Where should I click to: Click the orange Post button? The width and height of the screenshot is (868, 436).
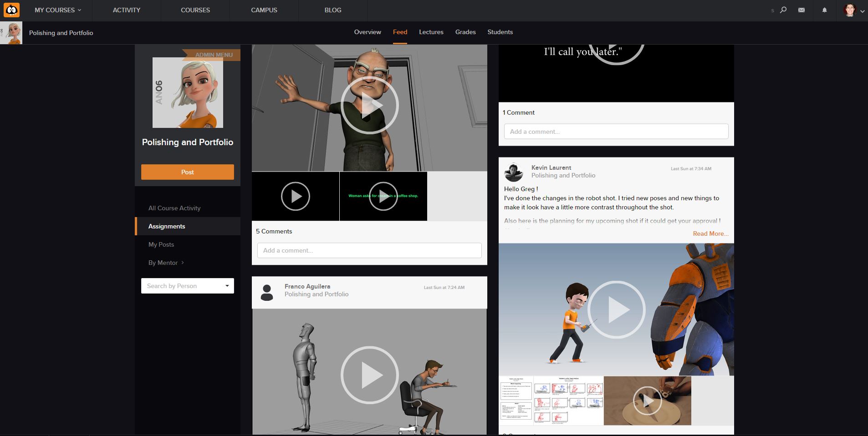pyautogui.click(x=187, y=172)
